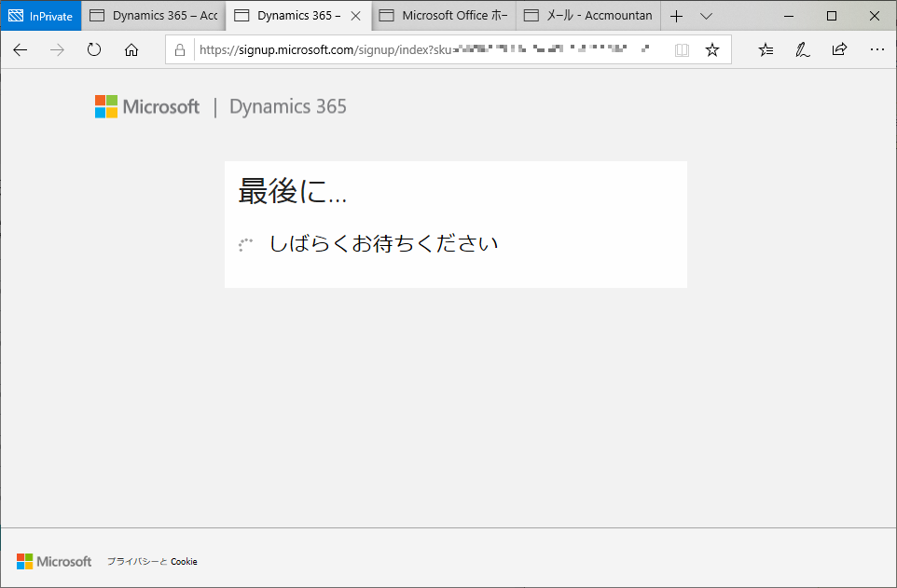Click the しばらくお待ちください message
897x588 pixels.
(x=384, y=243)
